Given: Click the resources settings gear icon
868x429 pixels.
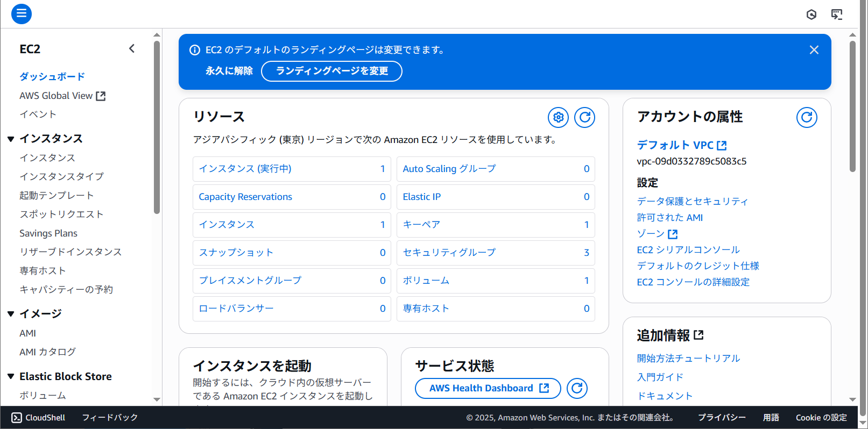Looking at the screenshot, I should click(x=558, y=117).
